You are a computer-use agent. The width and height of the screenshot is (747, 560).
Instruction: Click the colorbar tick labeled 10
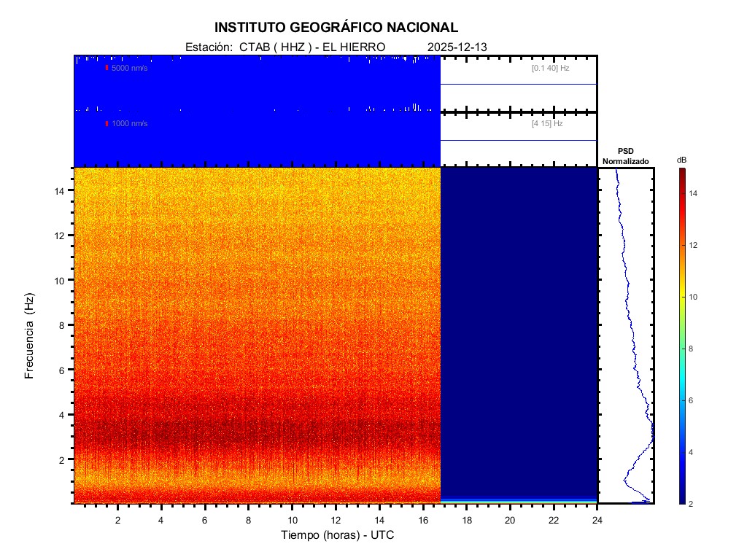(694, 297)
